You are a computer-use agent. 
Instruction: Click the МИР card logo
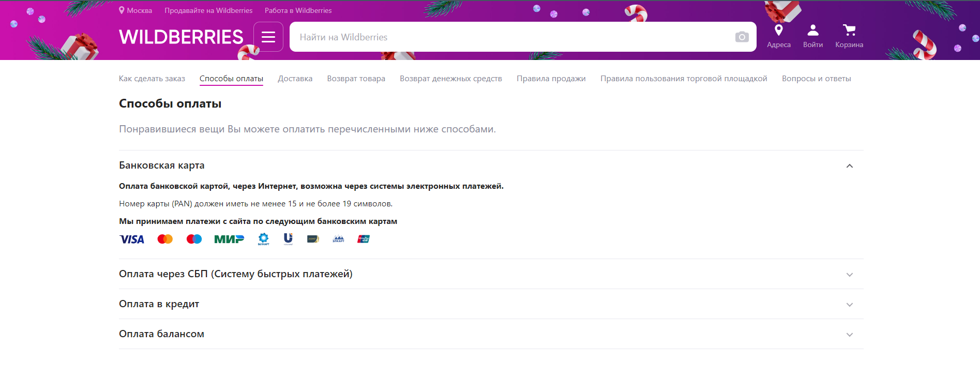tap(229, 239)
